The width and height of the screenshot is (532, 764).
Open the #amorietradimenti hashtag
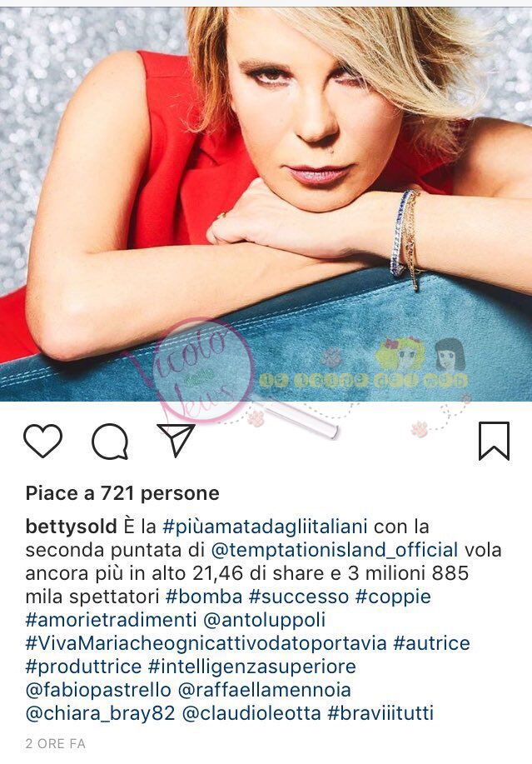pos(111,620)
